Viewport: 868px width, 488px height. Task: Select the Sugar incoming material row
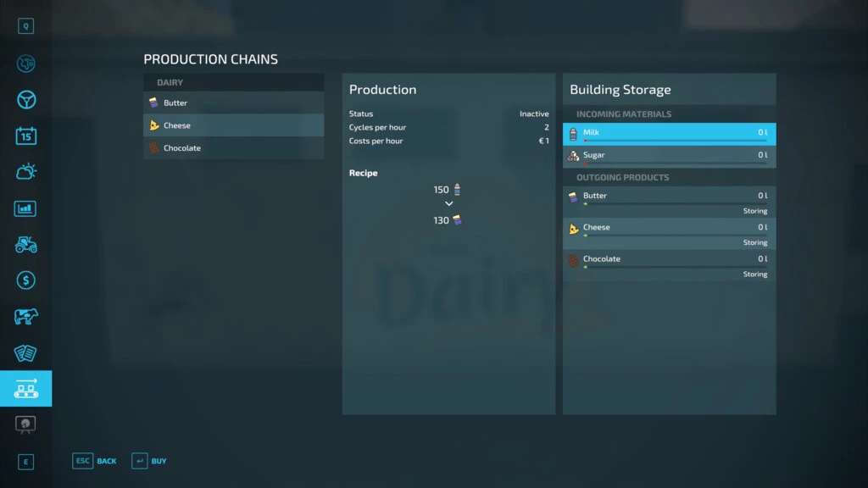click(669, 156)
